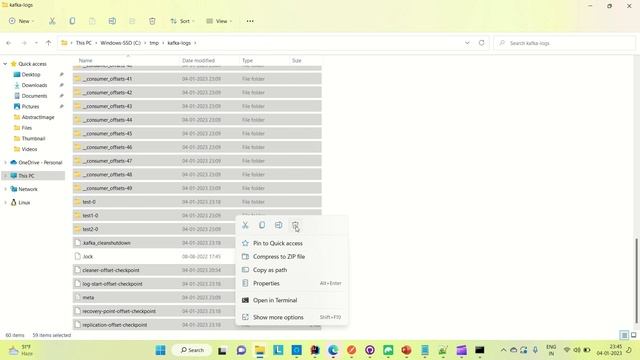Select the .lock file
The width and height of the screenshot is (640, 360).
197,257
